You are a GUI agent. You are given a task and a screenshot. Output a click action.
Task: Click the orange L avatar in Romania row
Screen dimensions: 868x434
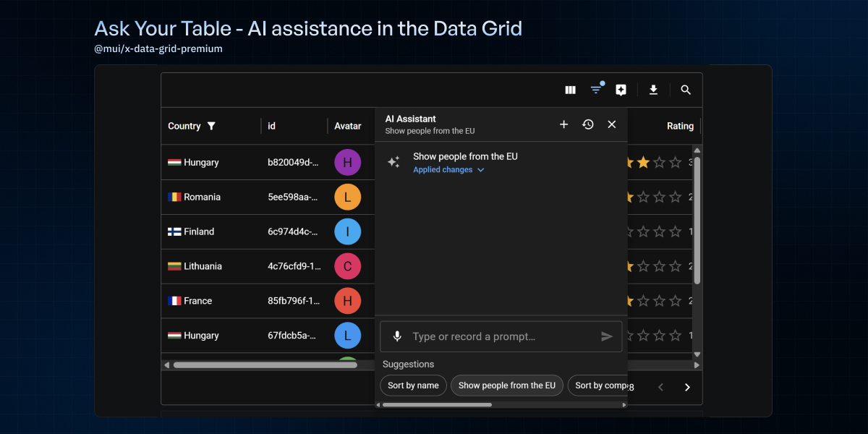pyautogui.click(x=347, y=197)
